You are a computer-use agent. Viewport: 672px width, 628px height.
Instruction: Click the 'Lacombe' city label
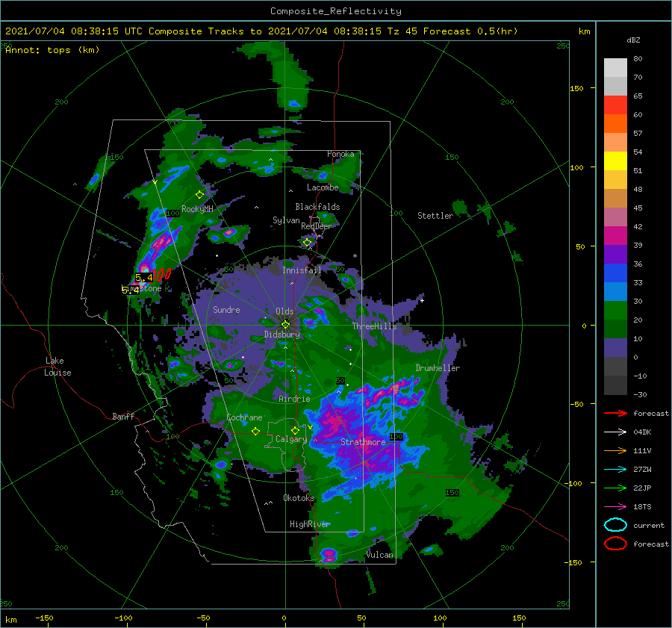tap(323, 187)
